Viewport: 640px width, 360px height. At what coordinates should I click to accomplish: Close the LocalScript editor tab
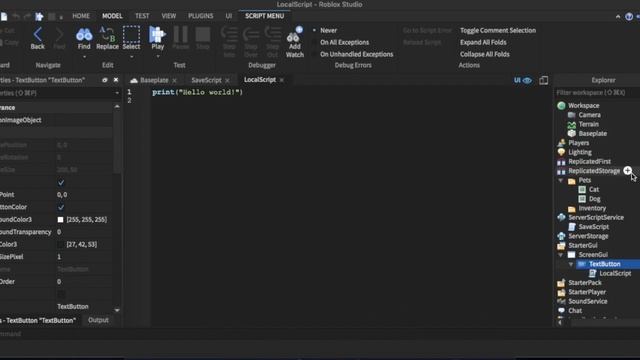282,80
